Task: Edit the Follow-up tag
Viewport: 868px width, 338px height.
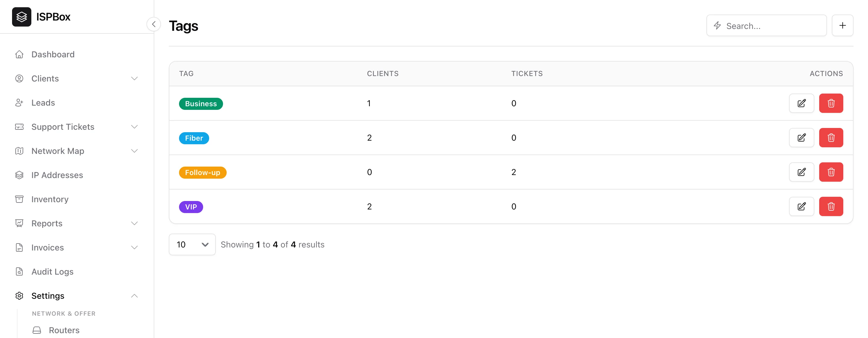Action: [x=802, y=172]
